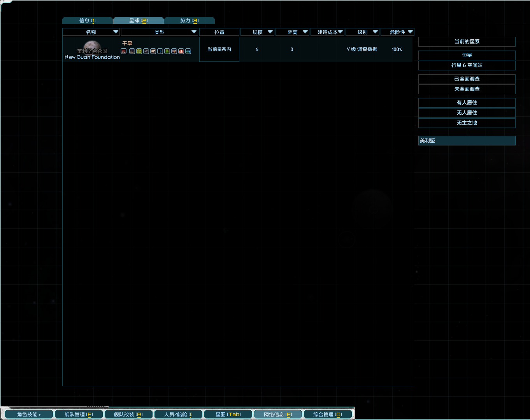This screenshot has width=530, height=420.
Task: Click the 美利坚 search input field
Action: coord(467,140)
